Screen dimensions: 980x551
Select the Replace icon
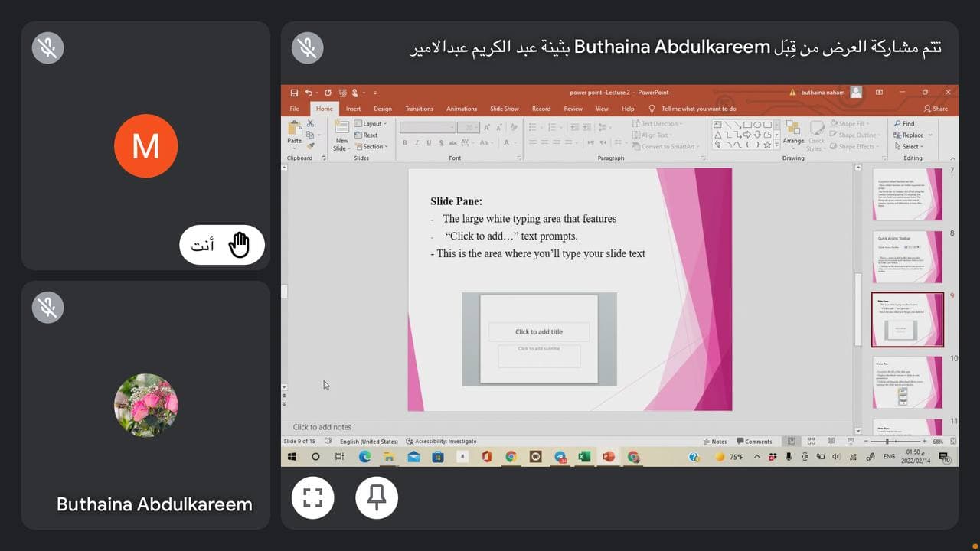911,135
